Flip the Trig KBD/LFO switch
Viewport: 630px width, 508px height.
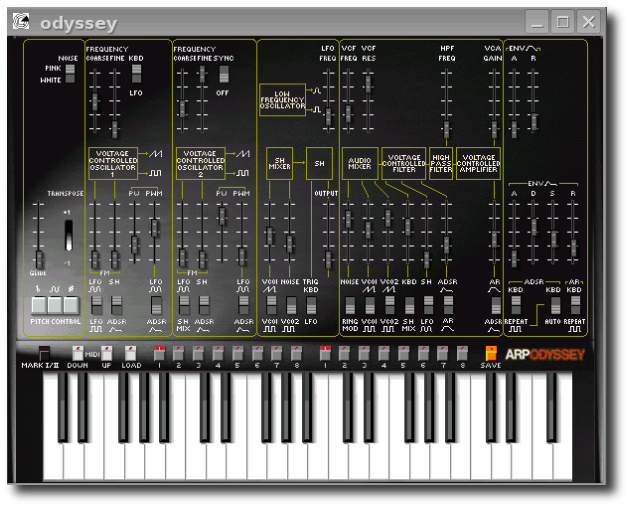pos(311,306)
